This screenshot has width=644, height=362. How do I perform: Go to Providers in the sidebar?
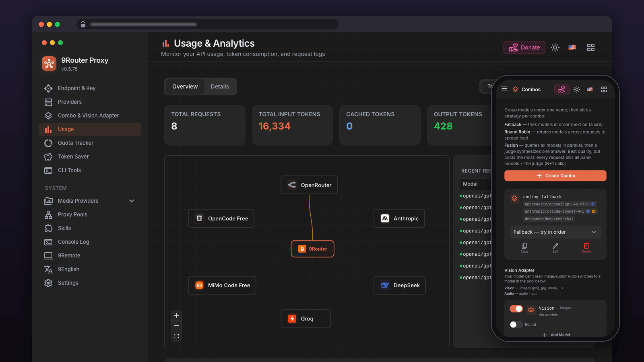click(90, 102)
